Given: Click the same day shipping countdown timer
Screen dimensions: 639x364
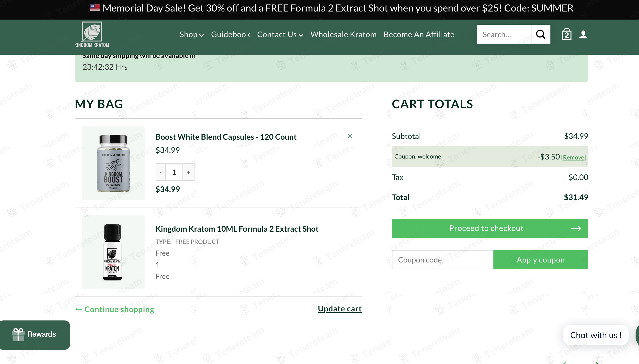Looking at the screenshot, I should click(105, 67).
